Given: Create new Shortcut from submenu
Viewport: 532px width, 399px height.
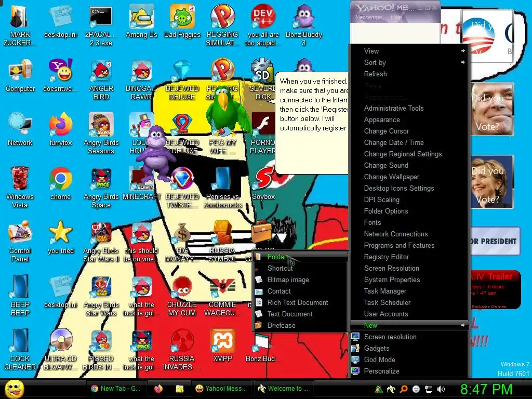Looking at the screenshot, I should (301, 269).
